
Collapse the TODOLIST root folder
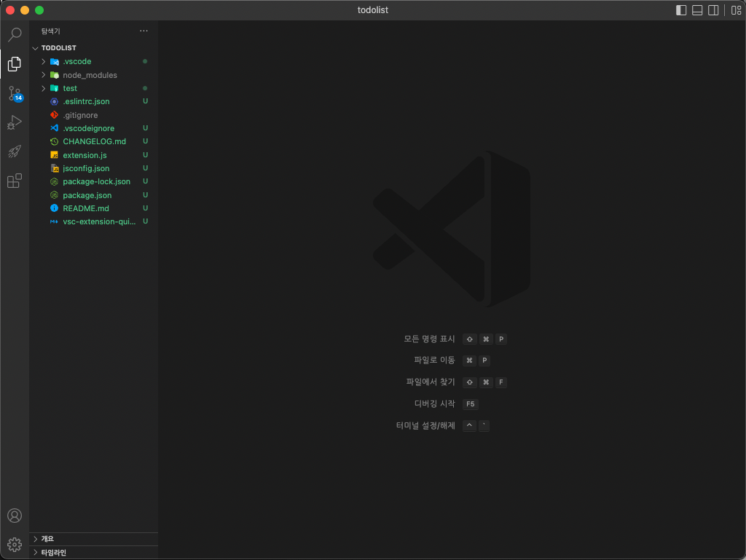coord(35,48)
